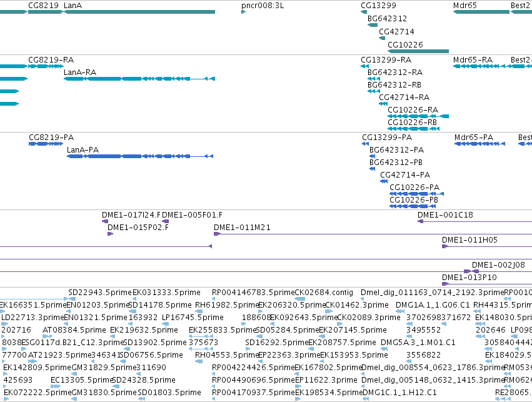Click the DME1-013P10 BAC label
The image size is (532, 402).
click(x=469, y=278)
